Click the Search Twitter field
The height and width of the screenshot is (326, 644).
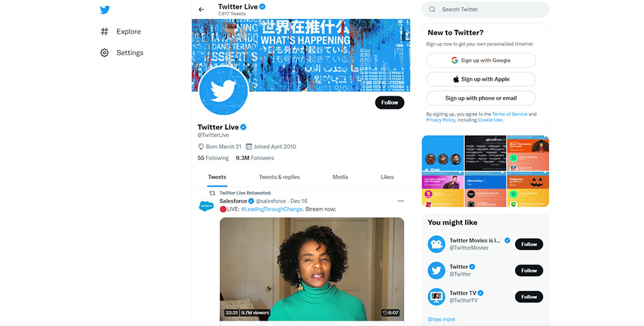[485, 9]
